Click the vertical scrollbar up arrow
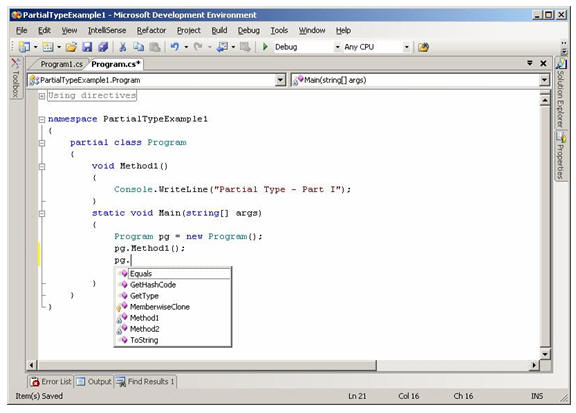 click(545, 100)
